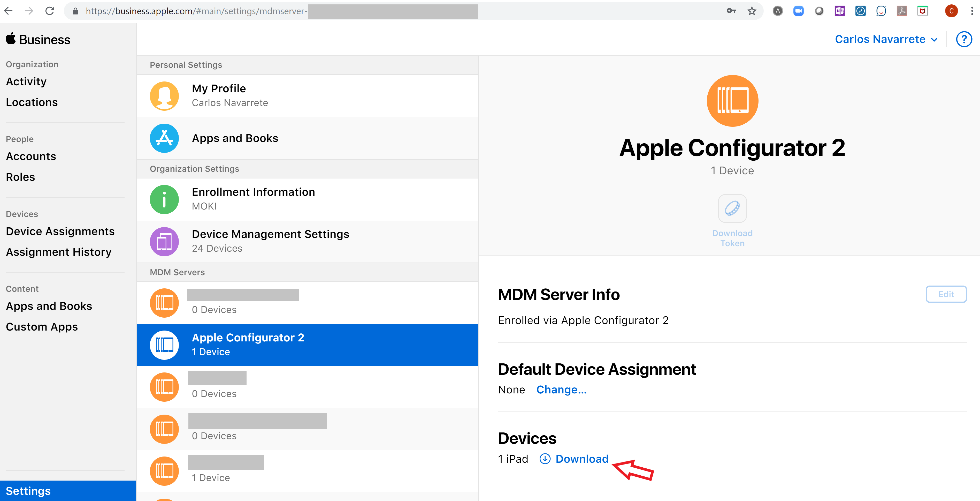This screenshot has width=980, height=501.
Task: Open the Chrome profile avatar menu
Action: [x=951, y=11]
